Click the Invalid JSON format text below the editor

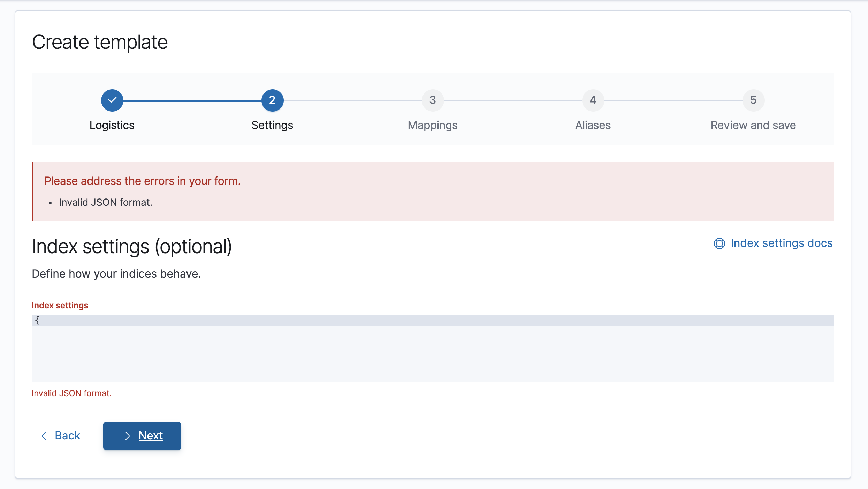tap(72, 393)
